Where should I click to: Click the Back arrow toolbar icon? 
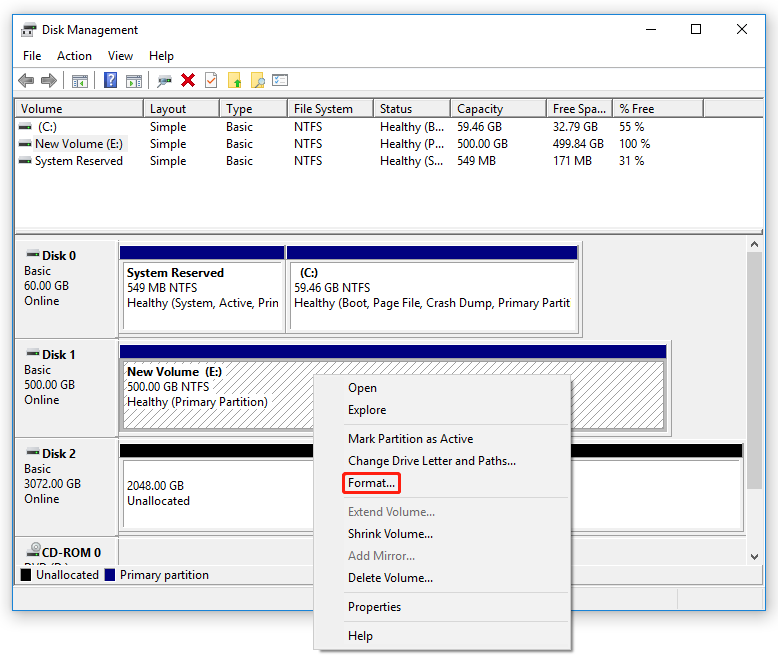(x=26, y=80)
